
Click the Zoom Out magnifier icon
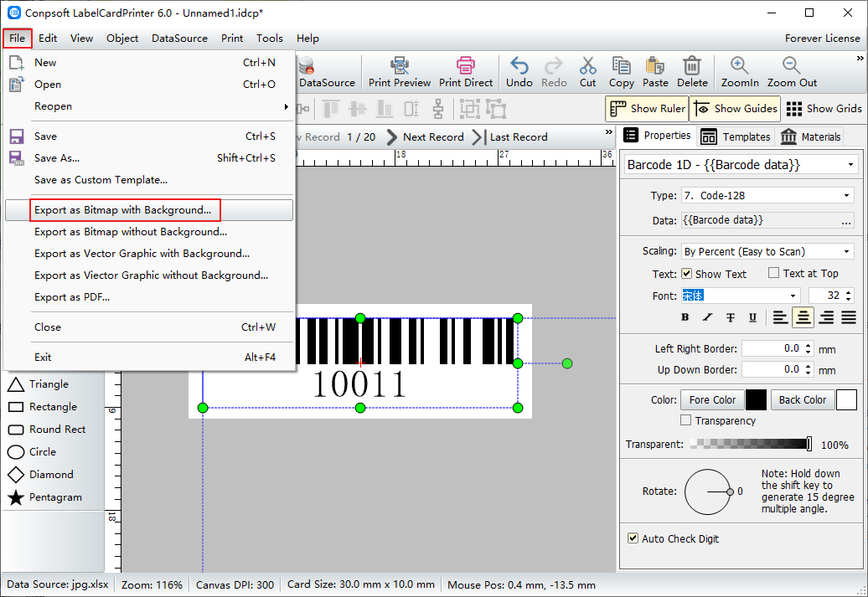click(x=792, y=66)
